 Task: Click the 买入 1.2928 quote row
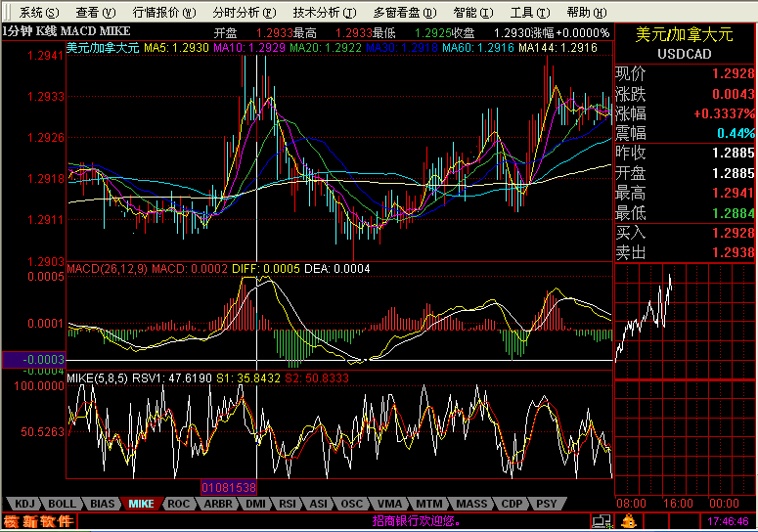(685, 233)
